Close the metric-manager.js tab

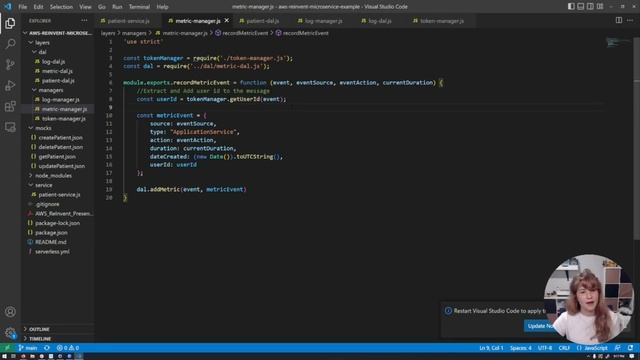click(227, 20)
